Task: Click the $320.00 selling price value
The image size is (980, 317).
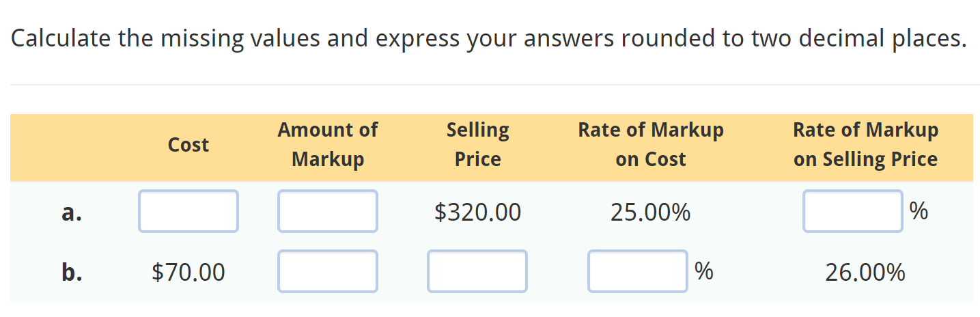Action: [478, 212]
